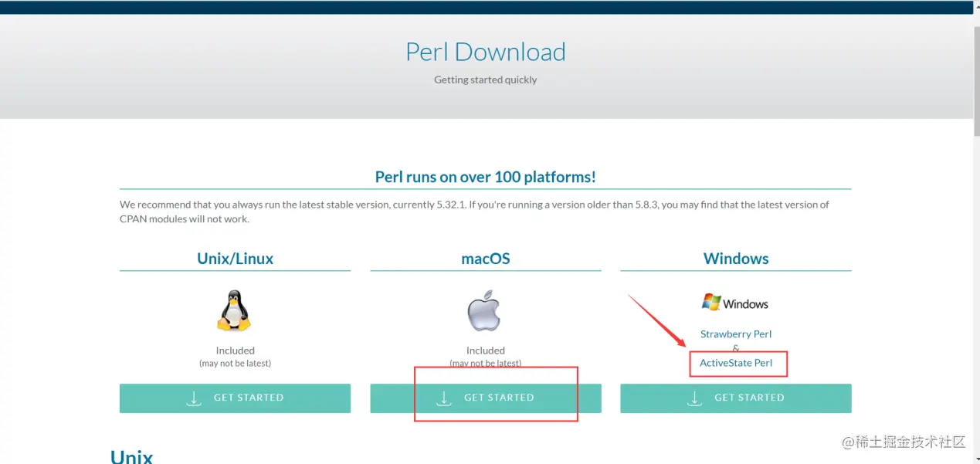Select the macOS heading
This screenshot has width=980, height=464.
pos(486,259)
